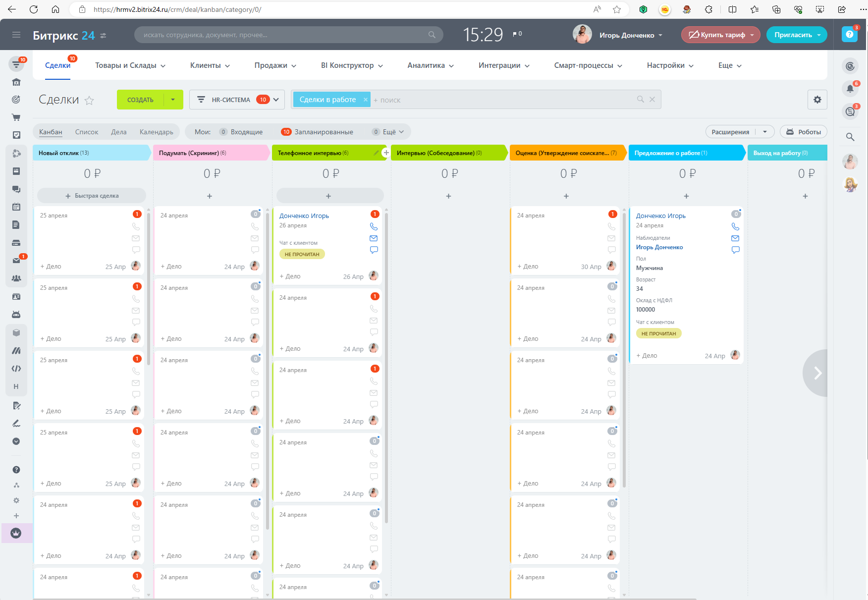Open notifications bell in right sidebar

click(850, 89)
